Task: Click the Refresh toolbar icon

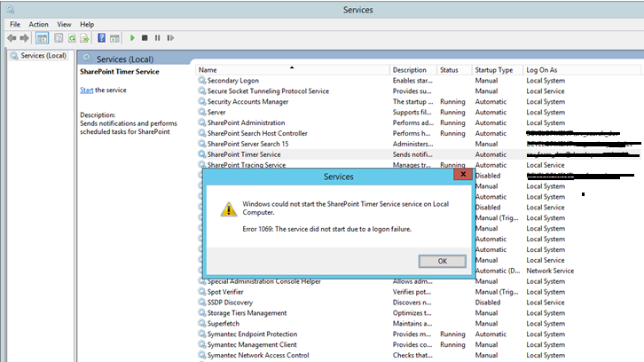Action: coord(72,38)
